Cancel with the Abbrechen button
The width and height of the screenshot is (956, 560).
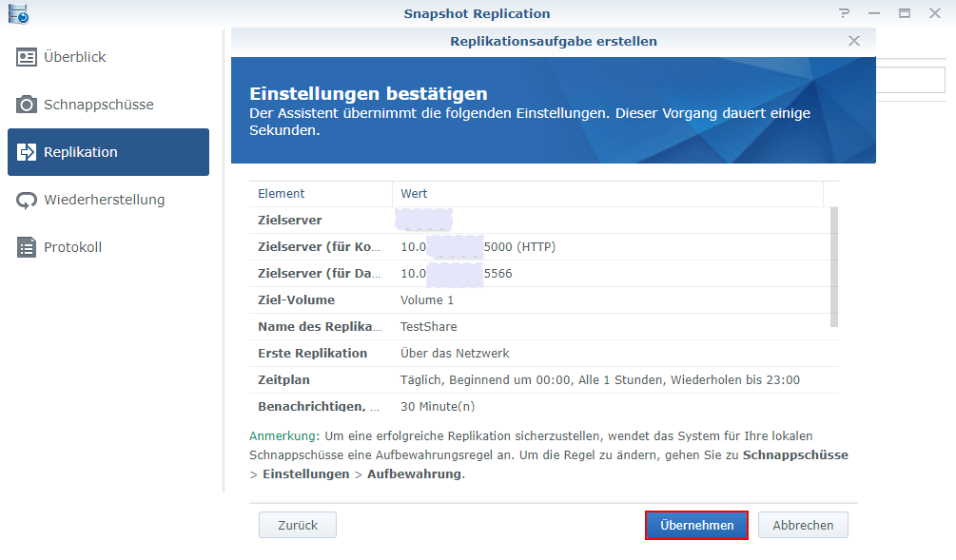803,525
